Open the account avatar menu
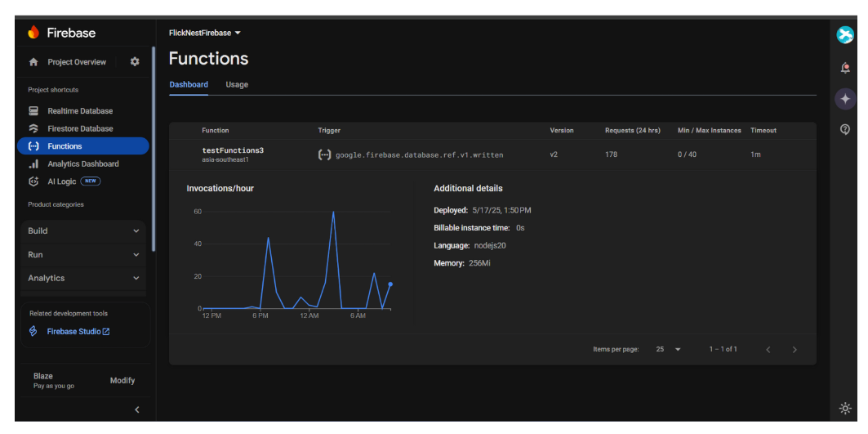Image resolution: width=868 pixels, height=434 pixels. click(x=845, y=35)
